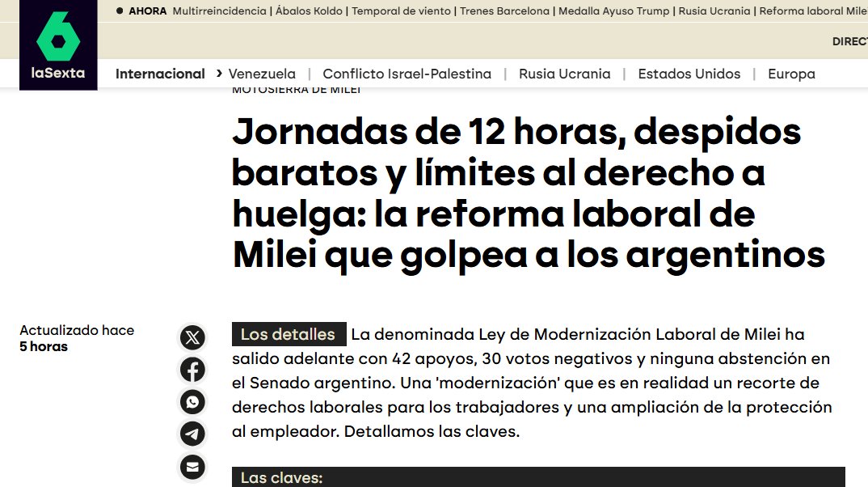Image resolution: width=868 pixels, height=487 pixels.
Task: Click the red AHORA bullet indicator
Action: (x=121, y=11)
